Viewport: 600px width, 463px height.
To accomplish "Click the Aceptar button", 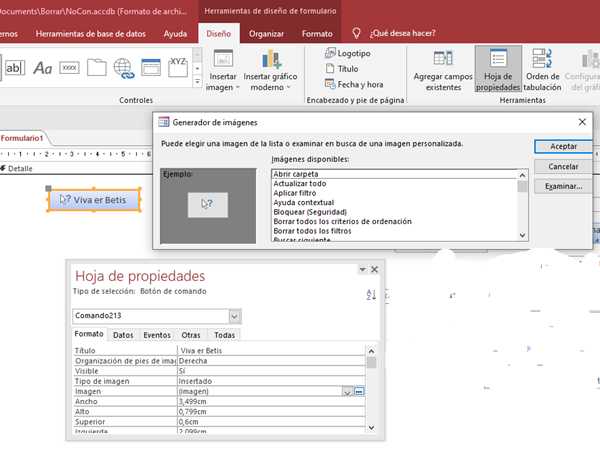I will (563, 146).
